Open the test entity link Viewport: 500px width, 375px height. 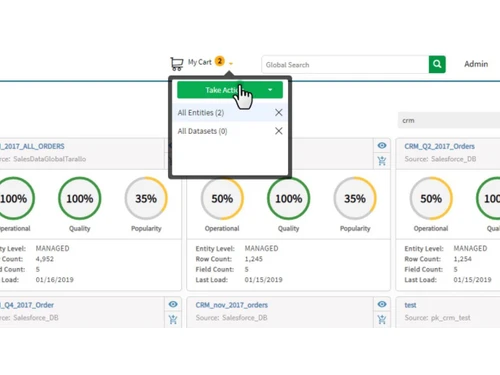click(x=410, y=305)
